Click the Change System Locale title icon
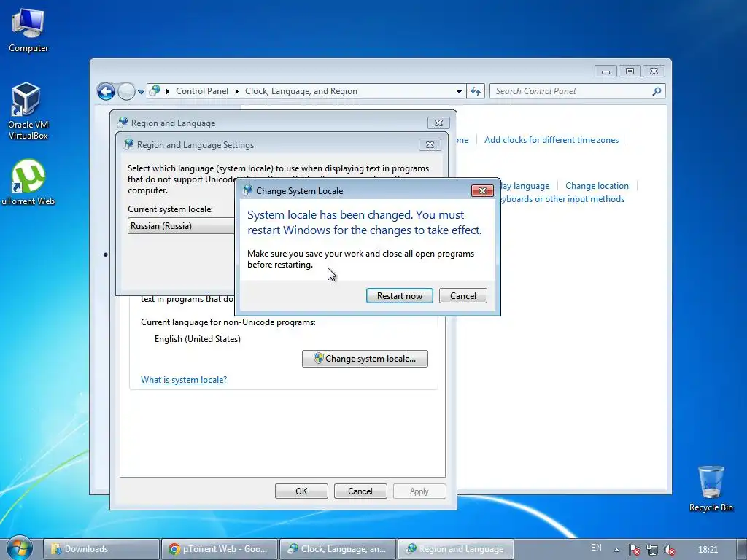This screenshot has width=747, height=560. pos(247,190)
